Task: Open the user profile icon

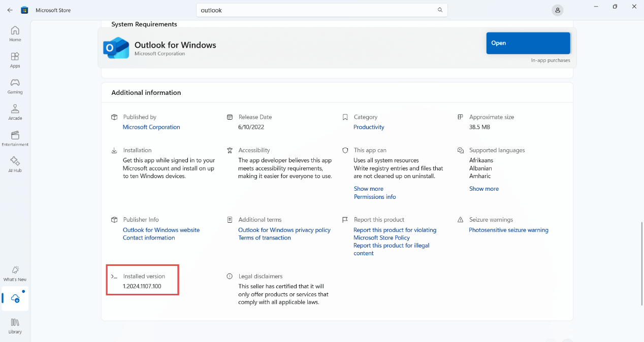Action: (558, 10)
